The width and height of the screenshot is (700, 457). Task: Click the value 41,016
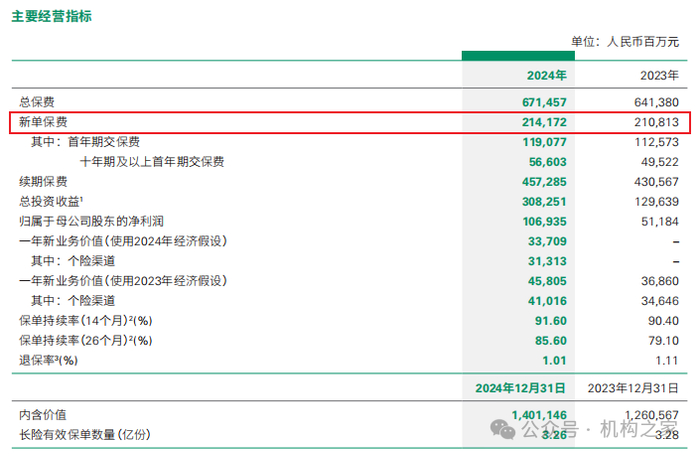pos(547,301)
